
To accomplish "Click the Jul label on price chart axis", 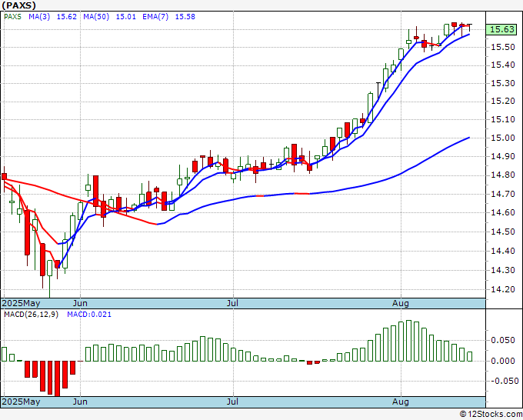I will [232, 303].
